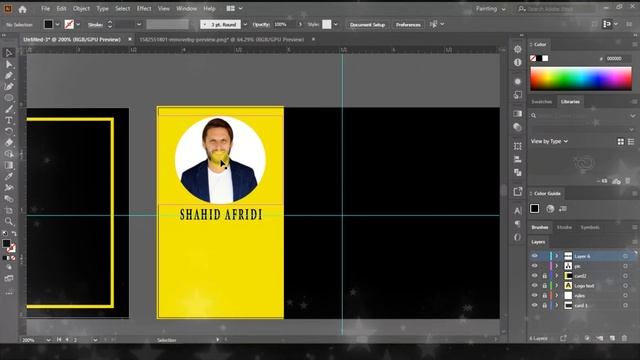
Task: Open the Pathfinder panel icon
Action: pos(518,172)
